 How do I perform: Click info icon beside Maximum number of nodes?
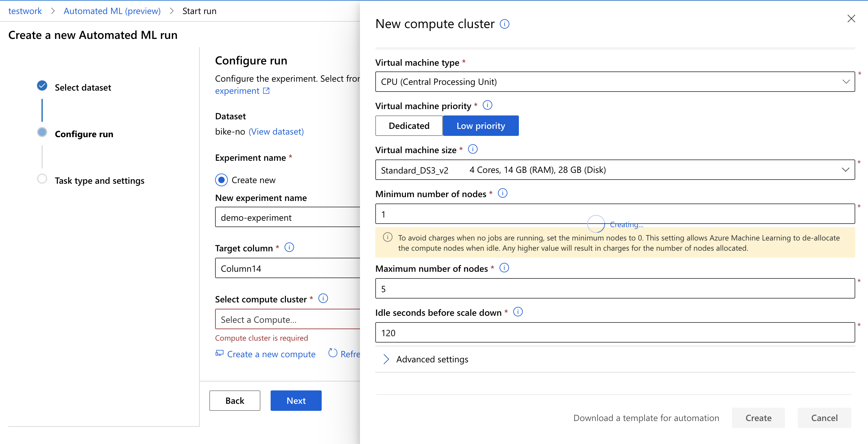pyautogui.click(x=504, y=268)
